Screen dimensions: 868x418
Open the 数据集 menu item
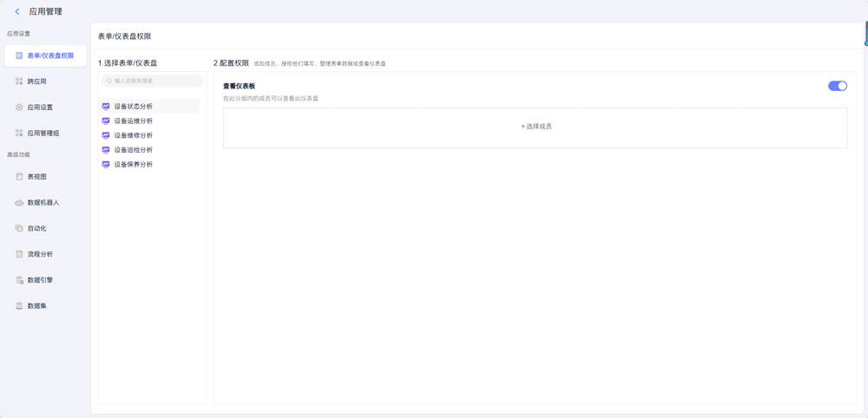click(36, 306)
